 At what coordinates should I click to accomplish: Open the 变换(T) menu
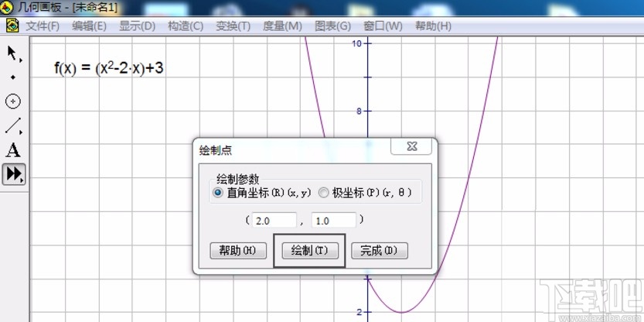(x=233, y=26)
